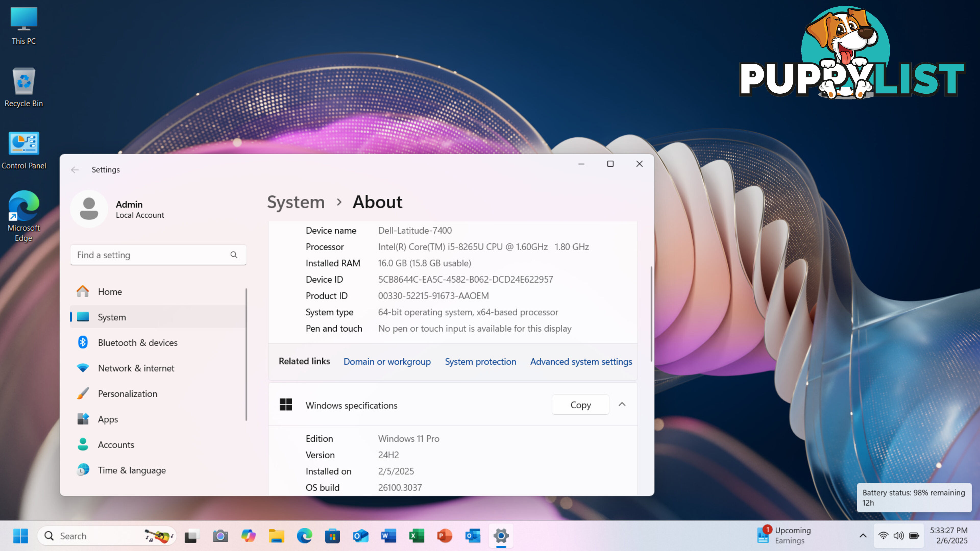Image resolution: width=980 pixels, height=551 pixels.
Task: Maximize the Settings window
Action: (610, 164)
